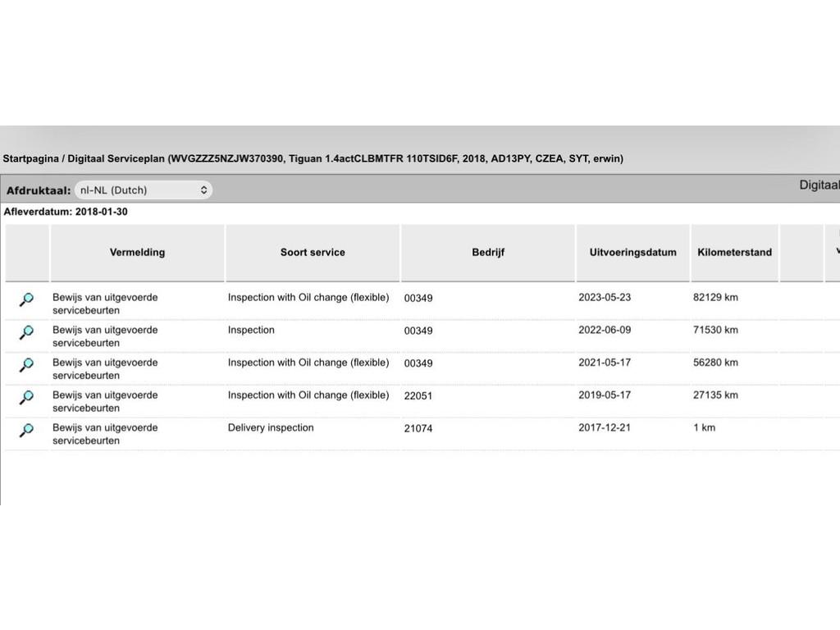
Task: Go to Startpagina in the breadcrumb
Action: (30, 159)
